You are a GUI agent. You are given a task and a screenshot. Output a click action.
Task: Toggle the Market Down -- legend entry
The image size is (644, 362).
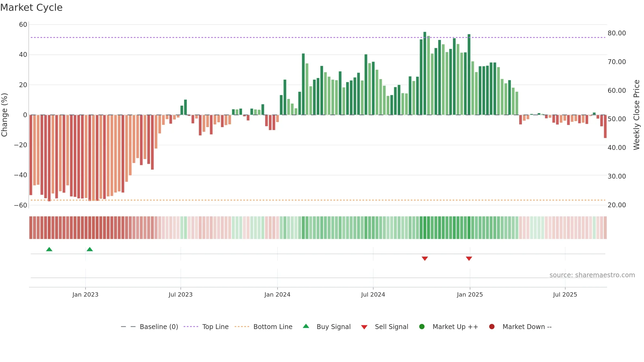coord(520,327)
